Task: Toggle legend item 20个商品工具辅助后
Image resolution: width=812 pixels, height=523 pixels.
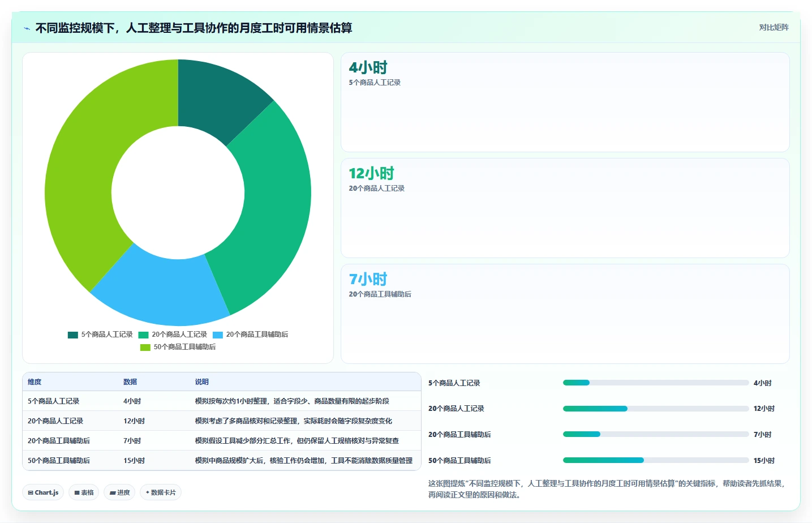Action: [x=251, y=335]
